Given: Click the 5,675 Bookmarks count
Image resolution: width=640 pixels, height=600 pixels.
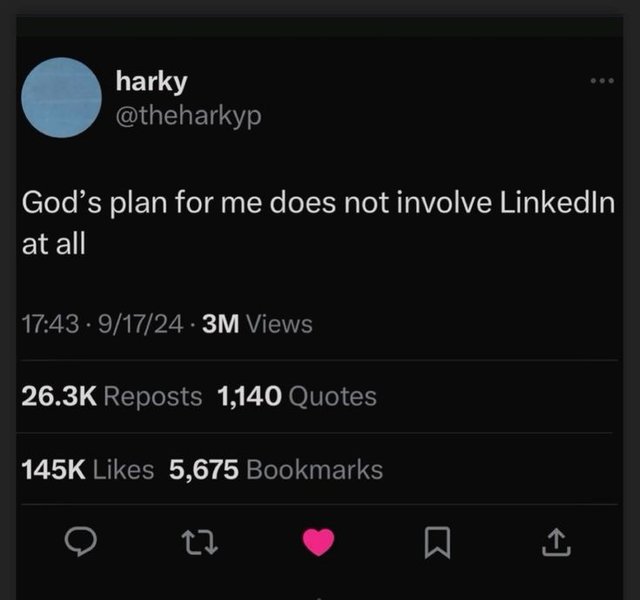Looking at the screenshot, I should [x=276, y=469].
